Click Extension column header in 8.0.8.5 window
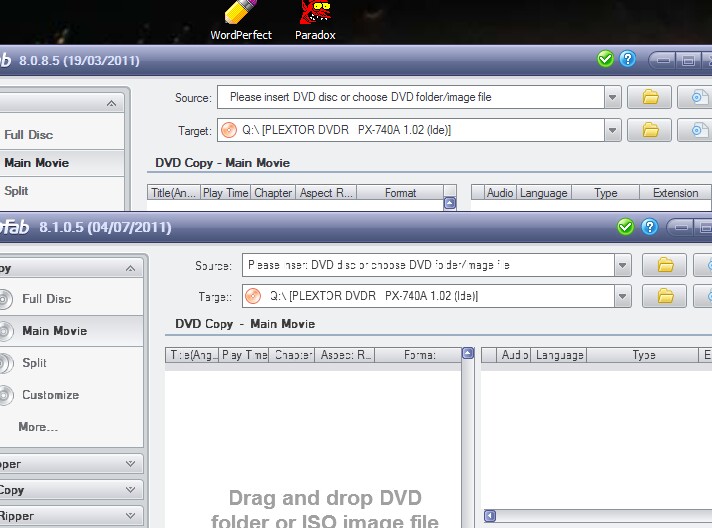 pos(675,193)
